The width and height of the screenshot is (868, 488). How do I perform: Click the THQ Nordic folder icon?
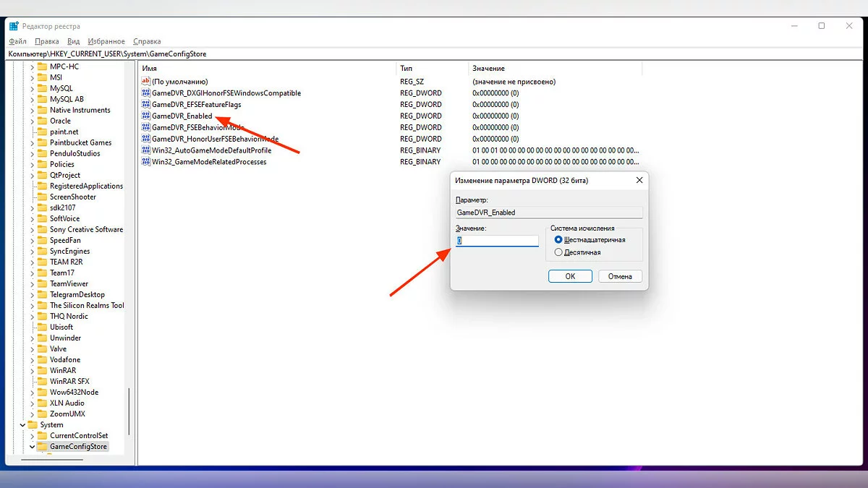42,316
